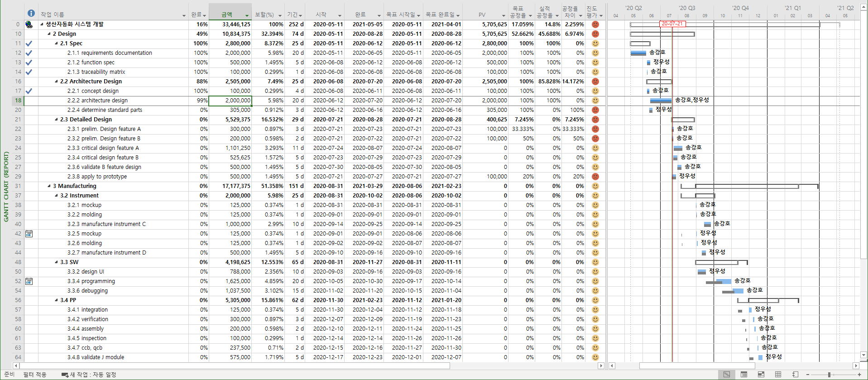Open the 작업 이름 column filter dropdown

tap(184, 15)
